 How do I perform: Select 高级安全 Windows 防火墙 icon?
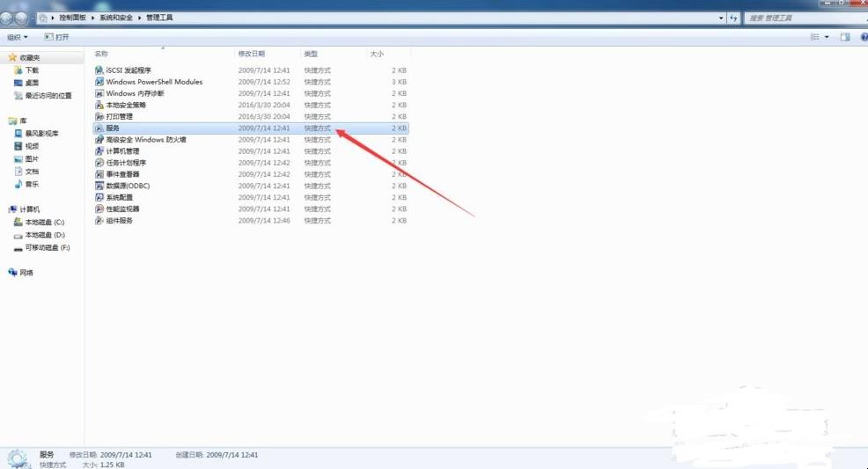[99, 140]
